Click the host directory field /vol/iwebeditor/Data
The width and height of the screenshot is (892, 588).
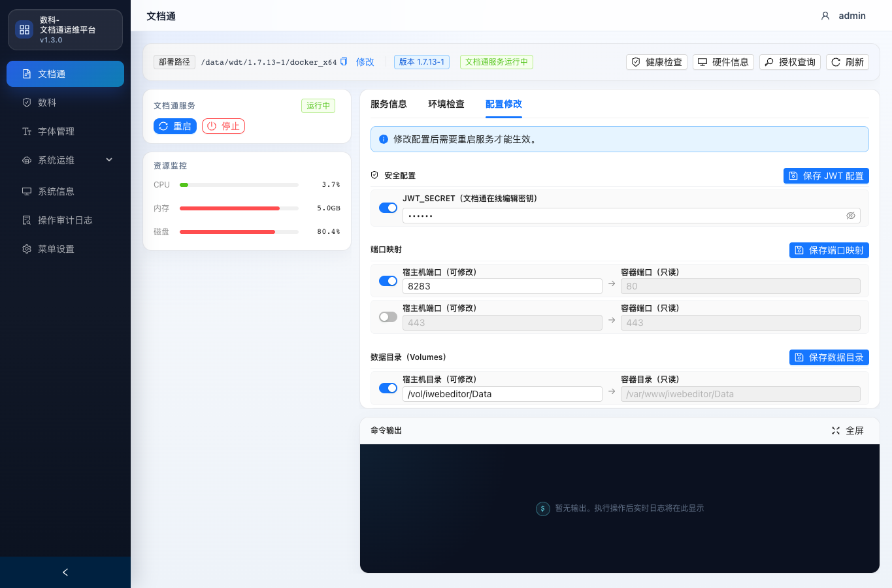pyautogui.click(x=503, y=394)
